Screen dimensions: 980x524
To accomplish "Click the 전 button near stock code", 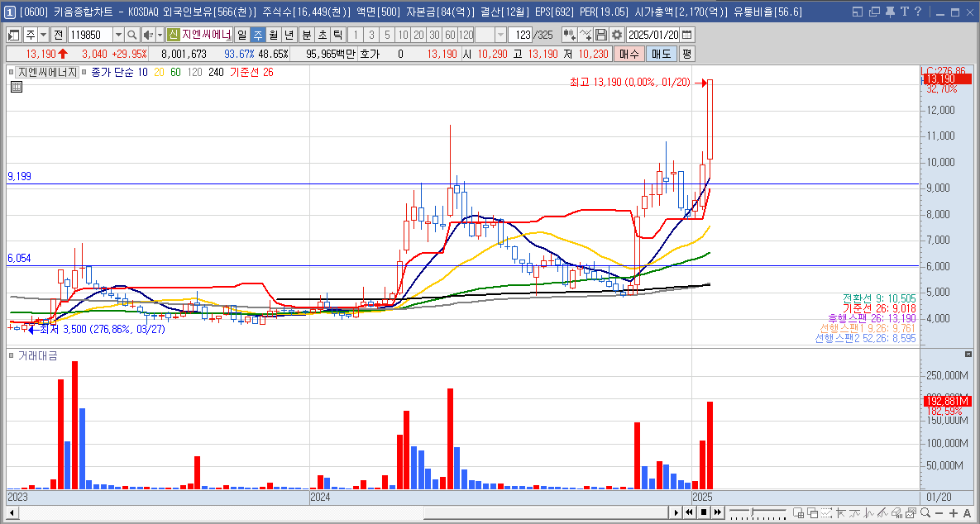I will click(58, 35).
